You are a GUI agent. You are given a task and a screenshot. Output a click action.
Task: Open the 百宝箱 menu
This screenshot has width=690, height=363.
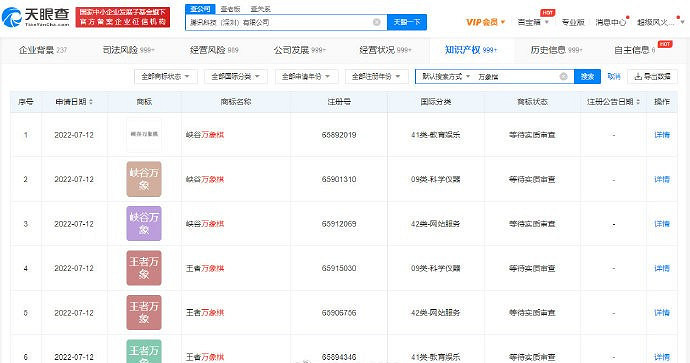[x=533, y=22]
